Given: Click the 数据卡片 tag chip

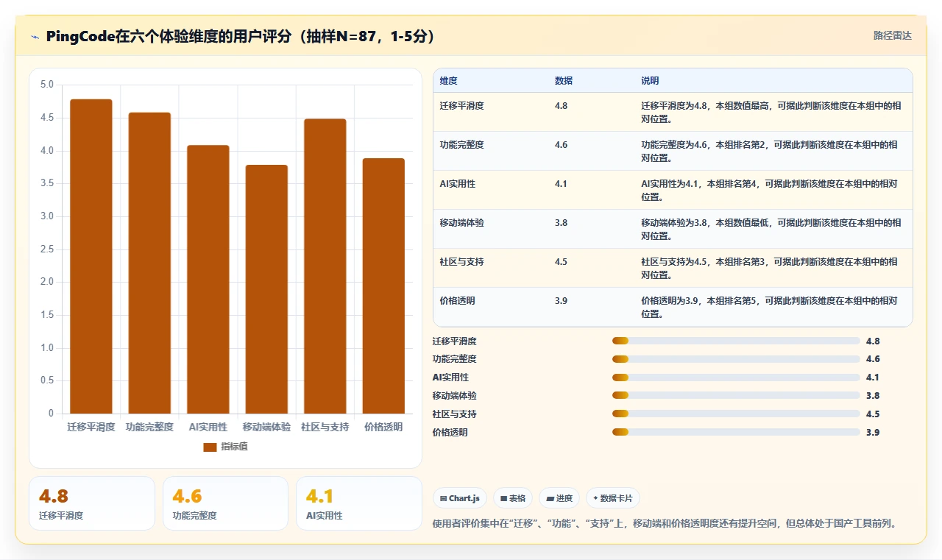Looking at the screenshot, I should tap(613, 498).
